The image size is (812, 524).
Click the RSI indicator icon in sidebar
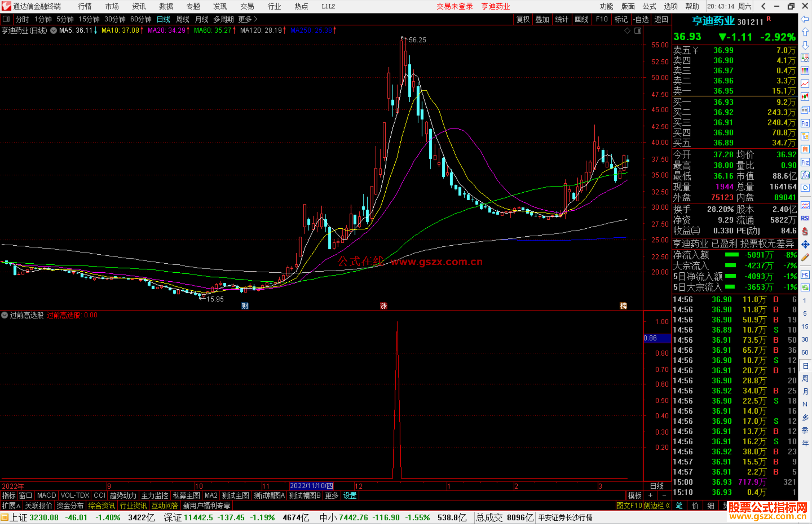tap(805, 218)
